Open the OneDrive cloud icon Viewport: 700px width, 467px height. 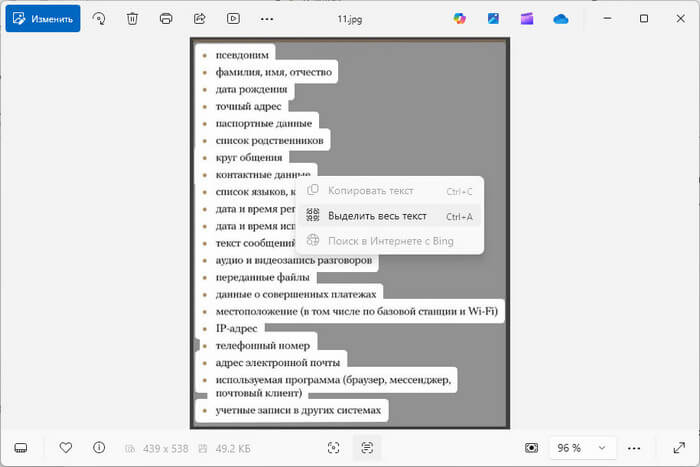coord(561,18)
